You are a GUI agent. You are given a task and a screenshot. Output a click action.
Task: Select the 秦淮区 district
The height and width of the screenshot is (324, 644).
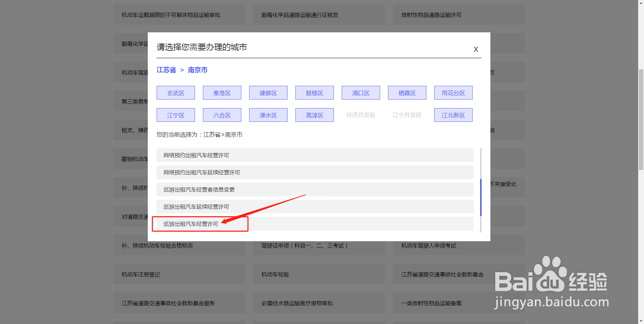click(x=222, y=92)
